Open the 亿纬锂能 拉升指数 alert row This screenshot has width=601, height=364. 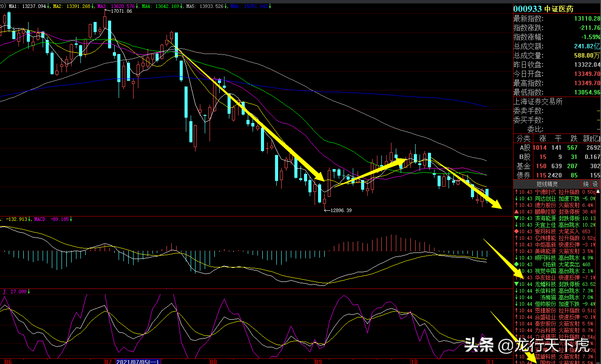pos(555,238)
